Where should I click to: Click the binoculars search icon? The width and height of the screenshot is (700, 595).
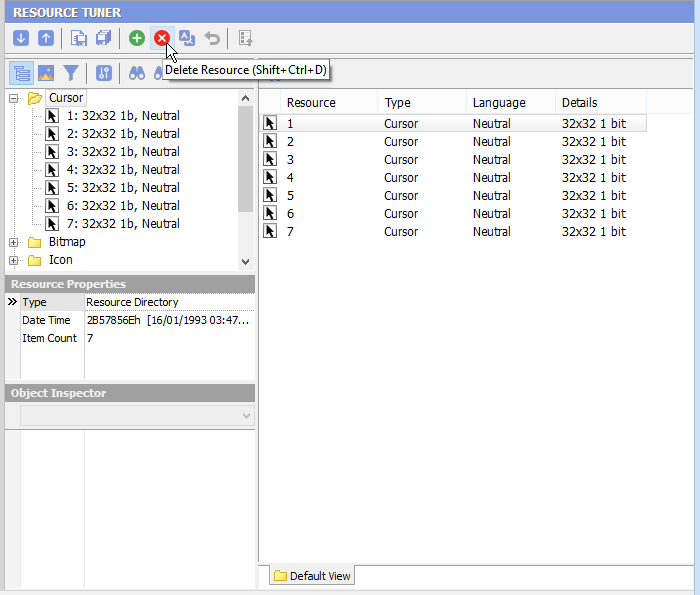pyautogui.click(x=138, y=73)
